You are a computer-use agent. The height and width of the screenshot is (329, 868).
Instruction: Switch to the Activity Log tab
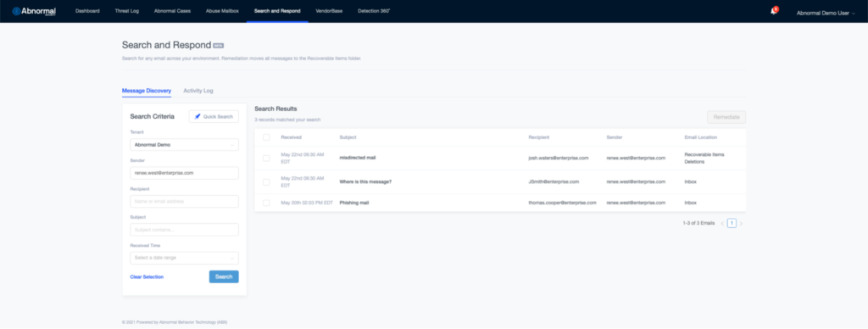[198, 91]
